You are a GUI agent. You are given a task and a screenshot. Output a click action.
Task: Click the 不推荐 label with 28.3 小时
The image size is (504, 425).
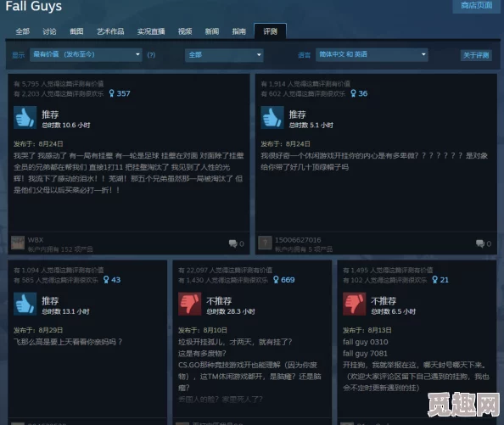tap(219, 300)
